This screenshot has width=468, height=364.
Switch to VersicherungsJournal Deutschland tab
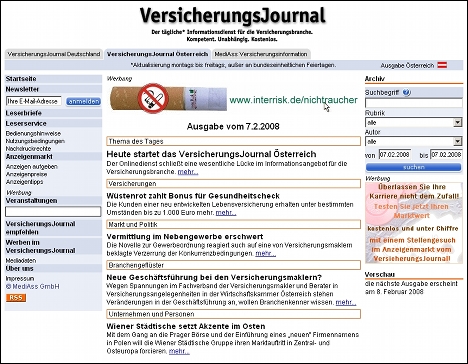pyautogui.click(x=54, y=54)
